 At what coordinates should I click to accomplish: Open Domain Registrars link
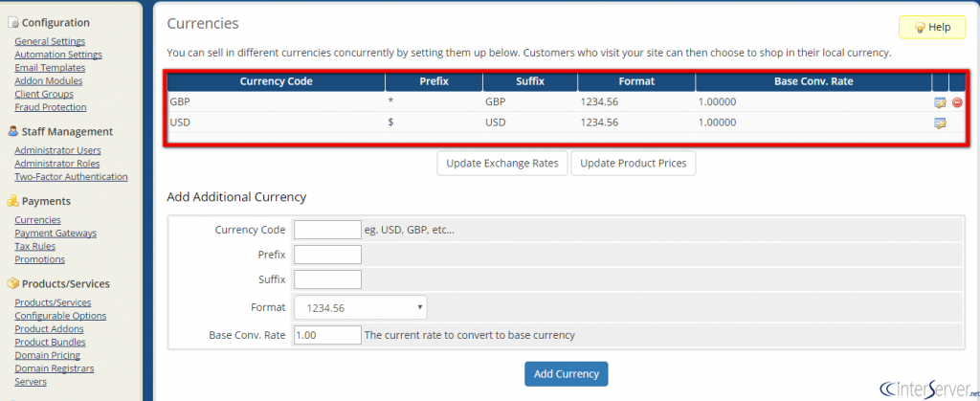(x=55, y=368)
